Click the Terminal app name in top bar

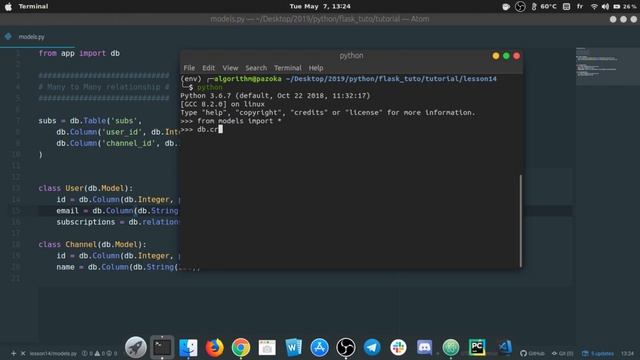pyautogui.click(x=33, y=7)
